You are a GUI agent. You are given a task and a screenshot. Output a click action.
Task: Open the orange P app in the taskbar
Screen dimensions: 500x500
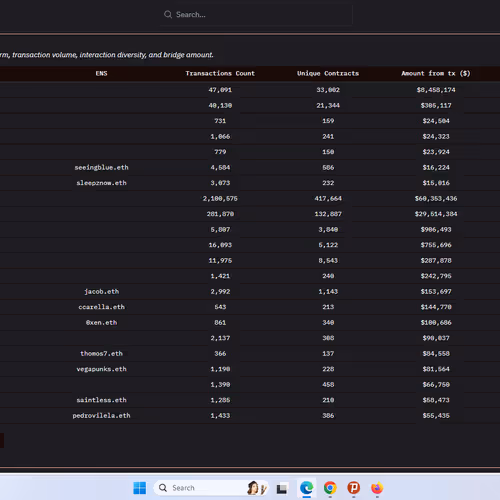pyautogui.click(x=354, y=488)
